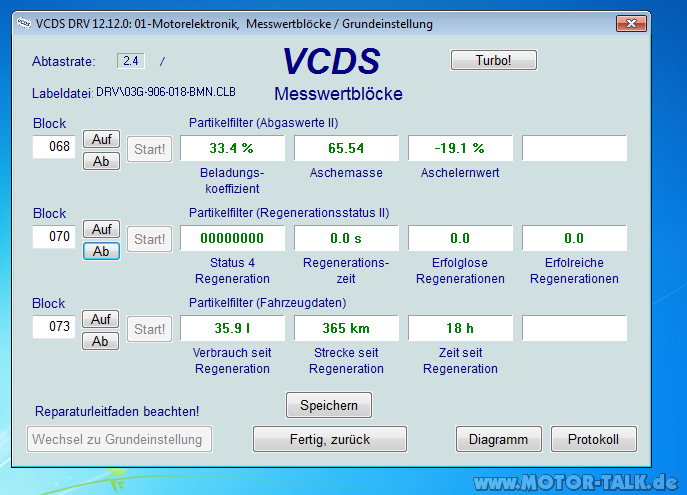Open the Diagramm view

click(x=498, y=439)
